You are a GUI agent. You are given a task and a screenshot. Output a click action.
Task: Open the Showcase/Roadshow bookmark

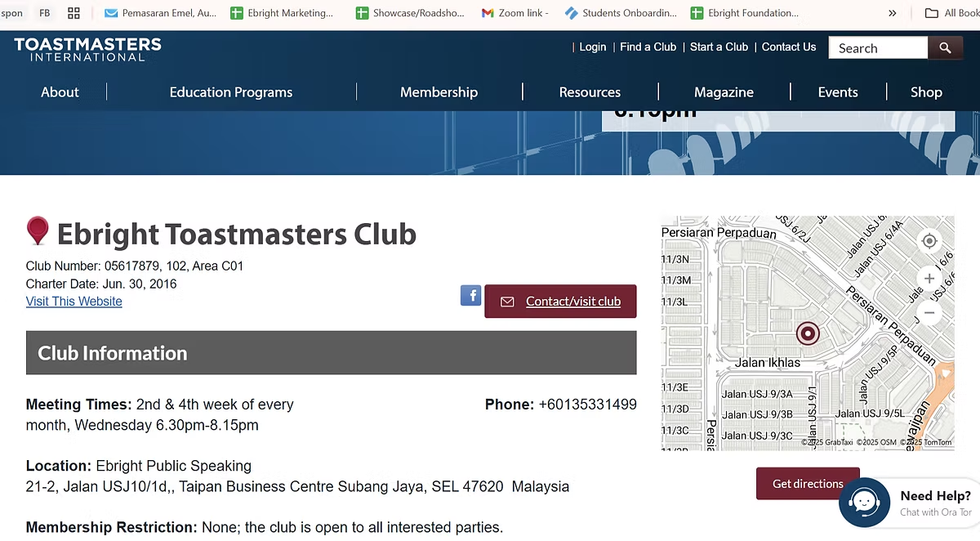pos(408,13)
